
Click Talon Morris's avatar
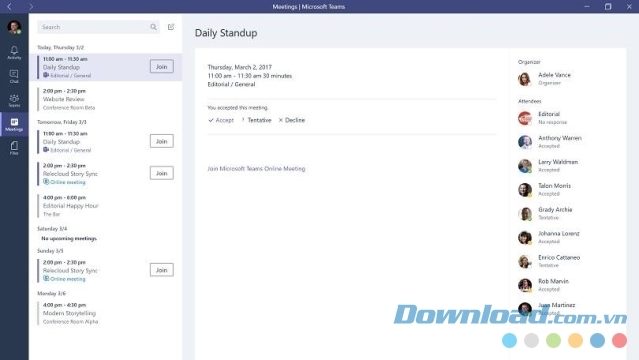click(x=524, y=190)
